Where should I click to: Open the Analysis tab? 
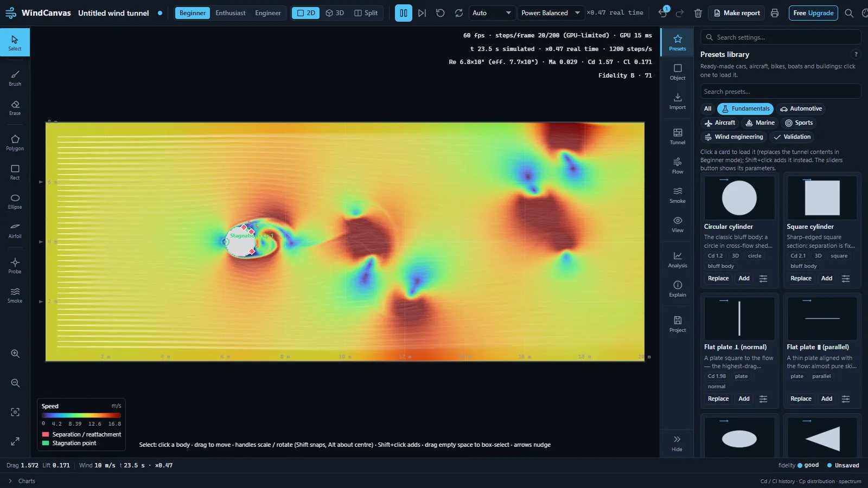coord(678,260)
